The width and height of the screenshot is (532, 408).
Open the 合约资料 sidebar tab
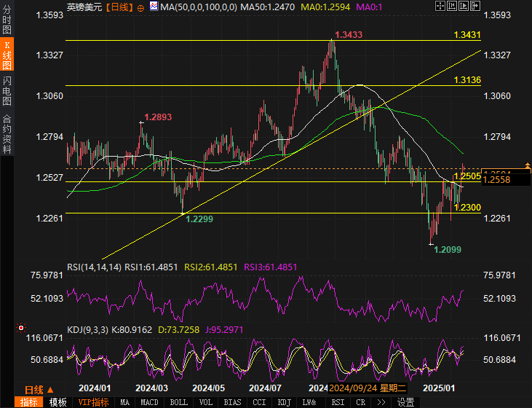7,134
